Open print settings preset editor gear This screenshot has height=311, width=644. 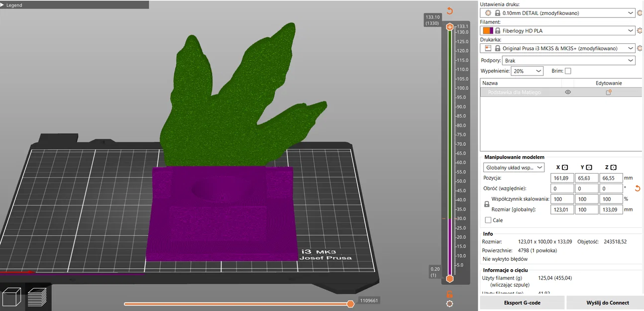[640, 13]
